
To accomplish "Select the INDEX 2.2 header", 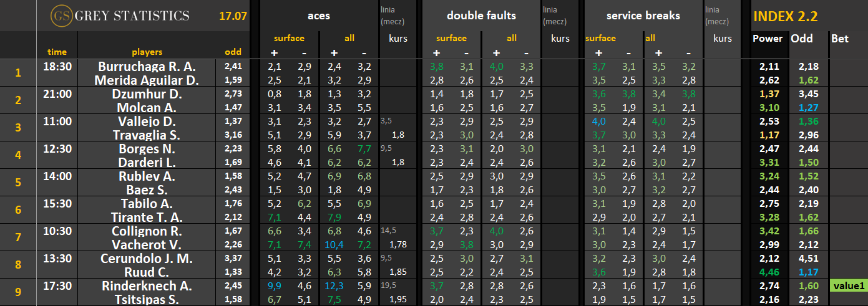I will click(x=786, y=17).
